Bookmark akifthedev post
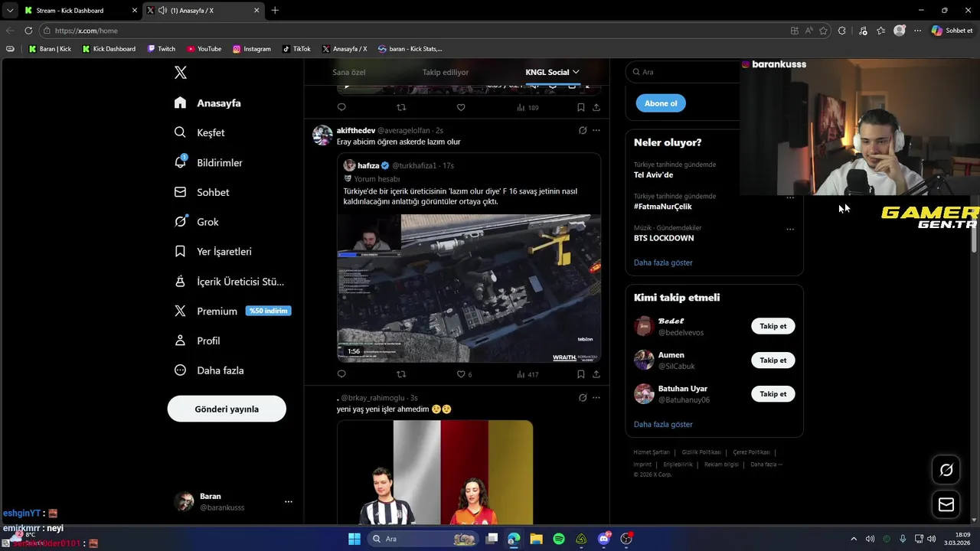This screenshot has height=551, width=980. point(581,374)
